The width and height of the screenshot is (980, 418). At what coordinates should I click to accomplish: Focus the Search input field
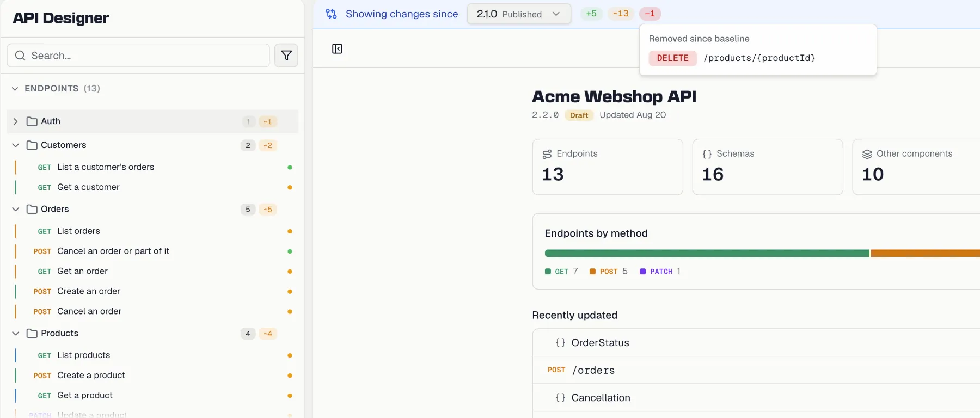138,56
